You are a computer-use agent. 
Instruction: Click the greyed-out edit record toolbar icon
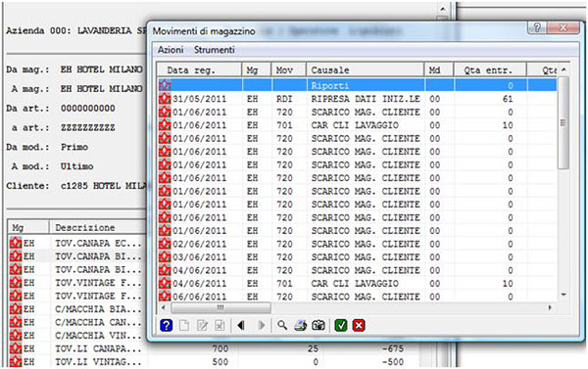pos(202,325)
